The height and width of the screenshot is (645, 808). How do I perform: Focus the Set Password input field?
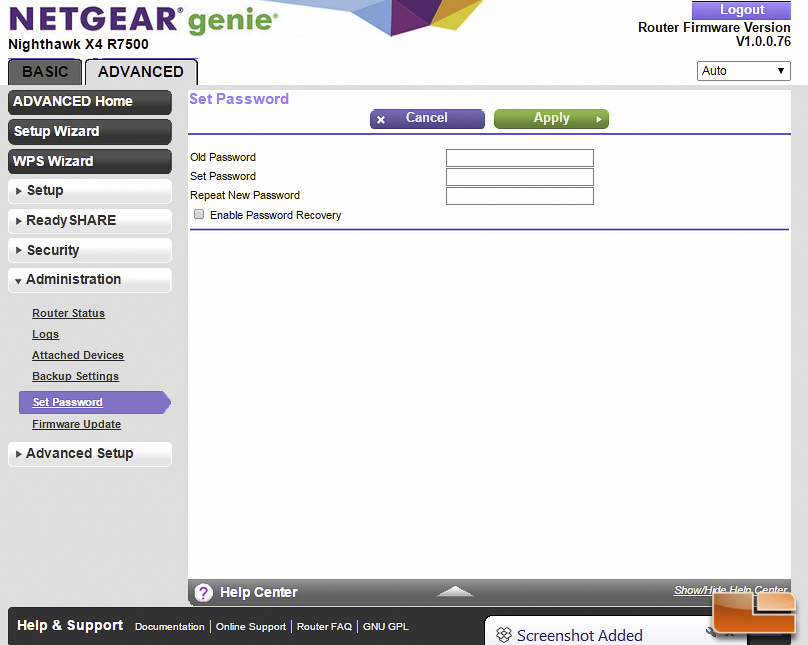point(519,177)
